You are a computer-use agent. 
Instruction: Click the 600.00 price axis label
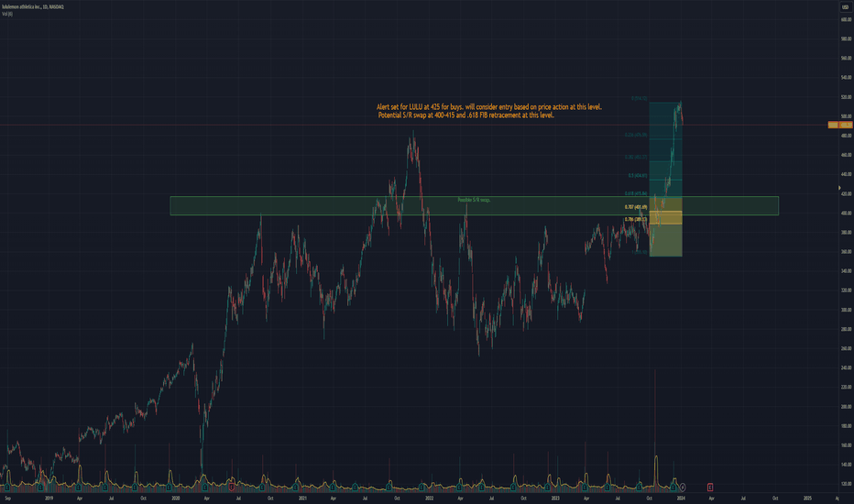point(846,19)
